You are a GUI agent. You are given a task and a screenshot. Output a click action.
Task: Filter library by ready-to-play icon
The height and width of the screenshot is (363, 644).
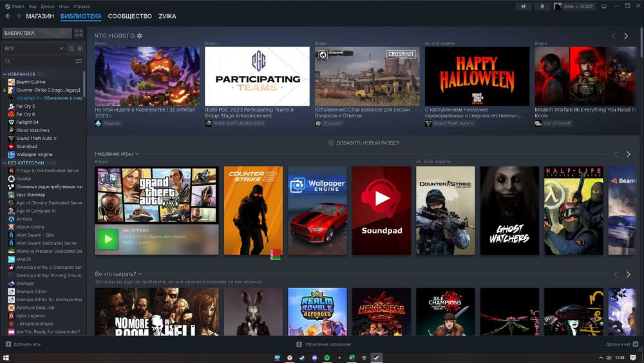point(80,48)
